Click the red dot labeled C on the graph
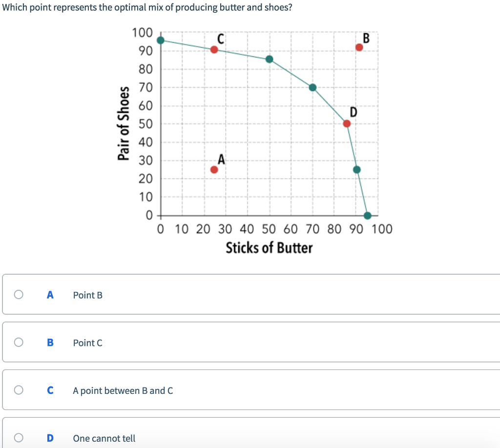The height and width of the screenshot is (448, 500). point(214,49)
